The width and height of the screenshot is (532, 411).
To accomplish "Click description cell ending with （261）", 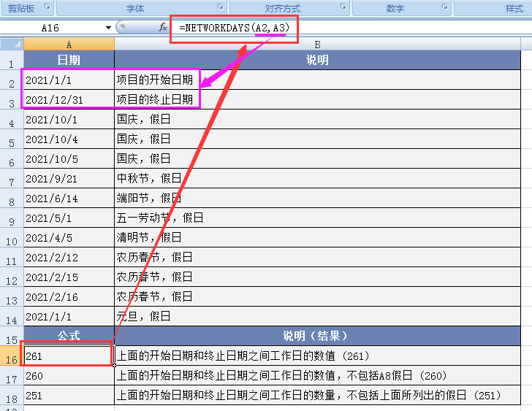I will point(317,356).
